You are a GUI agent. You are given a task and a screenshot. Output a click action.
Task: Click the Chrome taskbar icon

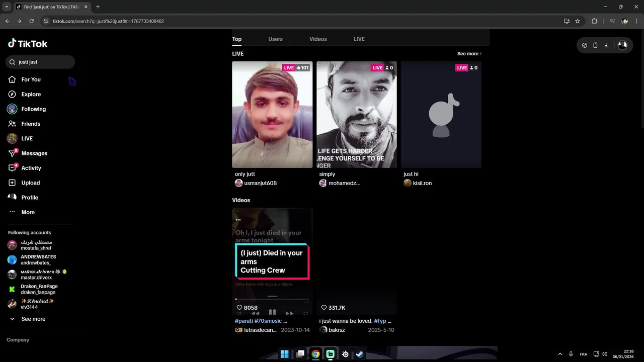[315, 354]
